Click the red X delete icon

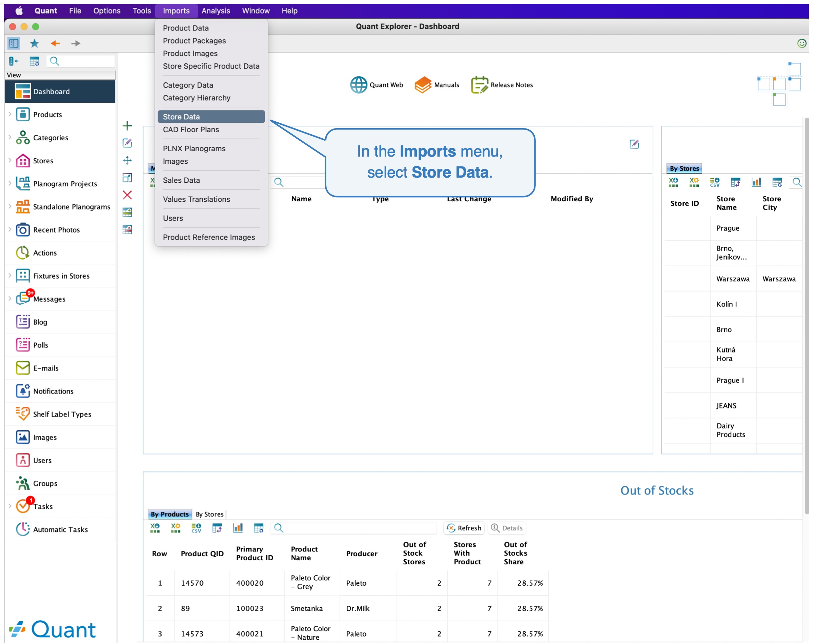coord(127,195)
